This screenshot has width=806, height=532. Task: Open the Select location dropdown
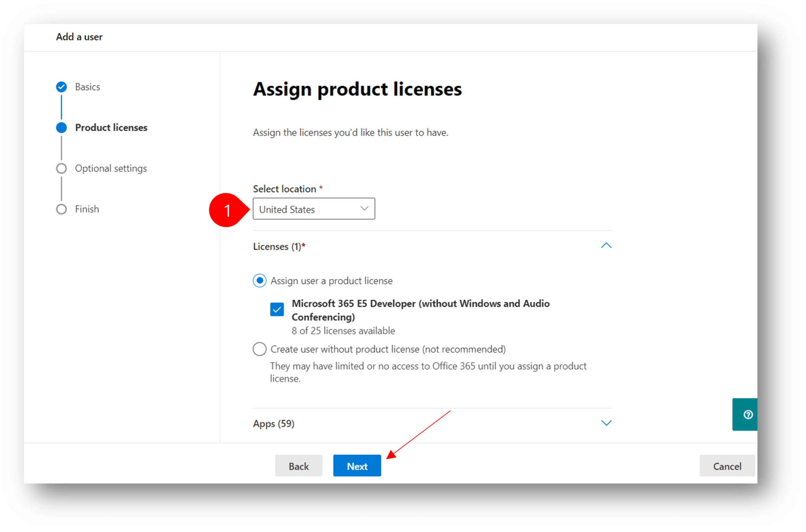pyautogui.click(x=314, y=209)
